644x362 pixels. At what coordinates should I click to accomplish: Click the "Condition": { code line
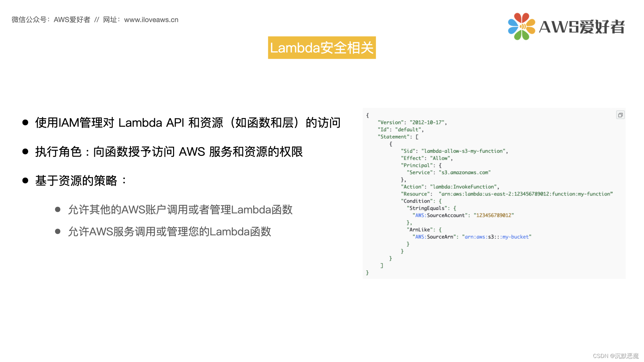tap(421, 201)
